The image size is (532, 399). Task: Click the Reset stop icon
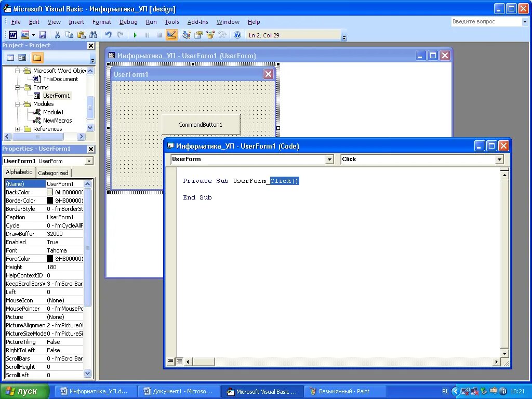click(x=159, y=35)
